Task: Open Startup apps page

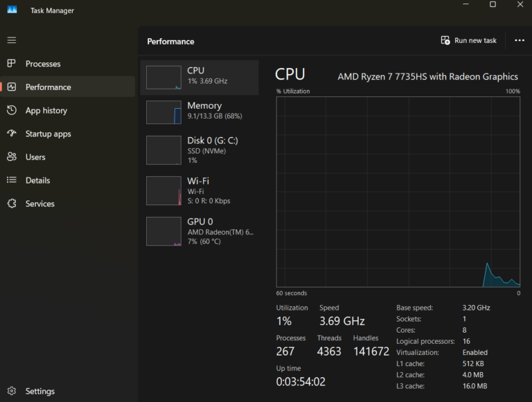Action: click(68, 134)
